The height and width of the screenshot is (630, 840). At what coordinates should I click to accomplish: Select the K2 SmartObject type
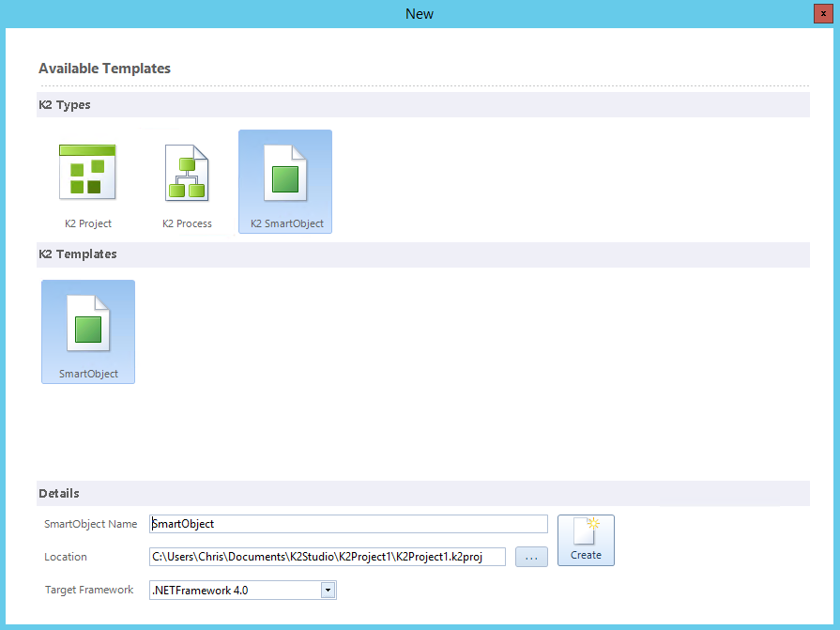[x=285, y=181]
